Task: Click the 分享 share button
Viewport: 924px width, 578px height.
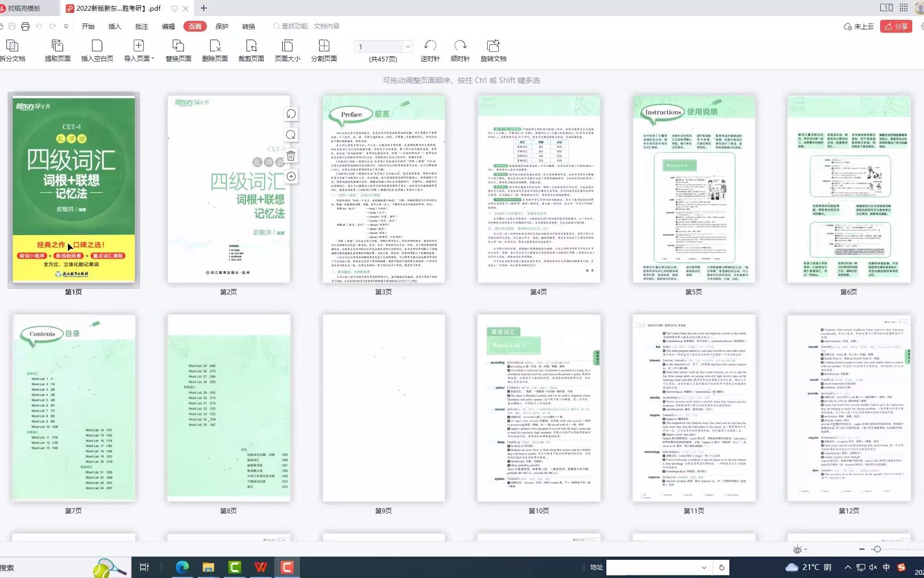Action: pos(897,26)
